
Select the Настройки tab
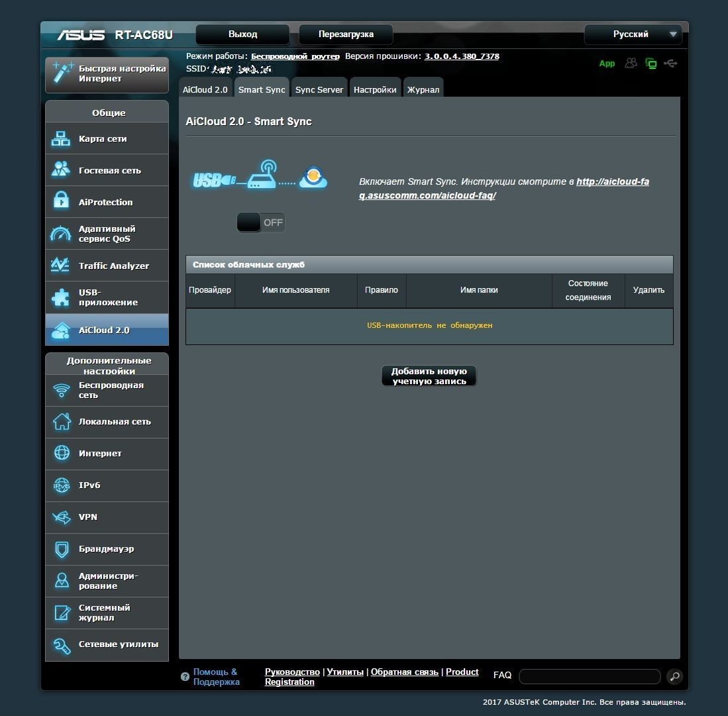pyautogui.click(x=375, y=90)
